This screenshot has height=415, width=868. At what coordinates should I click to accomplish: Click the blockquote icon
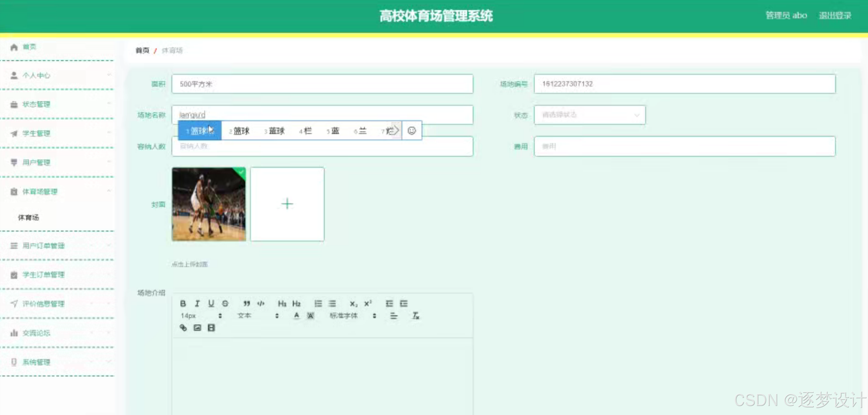click(x=247, y=303)
